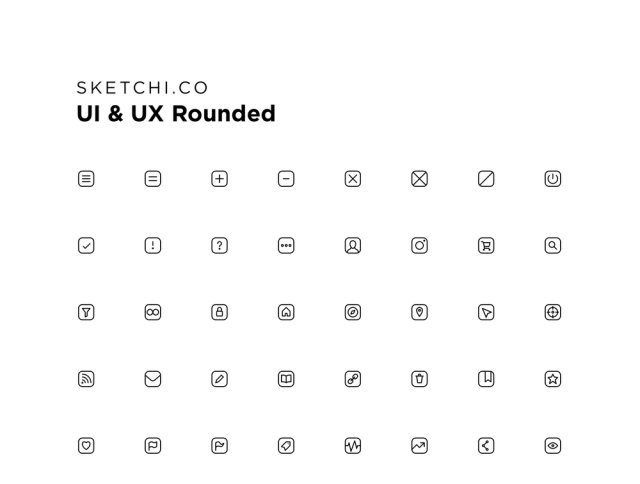Click the star icon

[x=553, y=379]
